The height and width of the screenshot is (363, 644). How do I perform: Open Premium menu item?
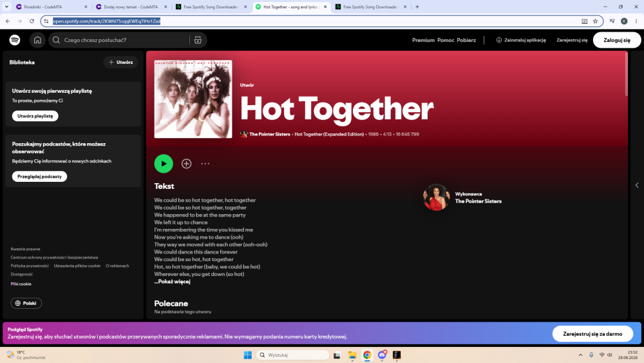pyautogui.click(x=423, y=40)
